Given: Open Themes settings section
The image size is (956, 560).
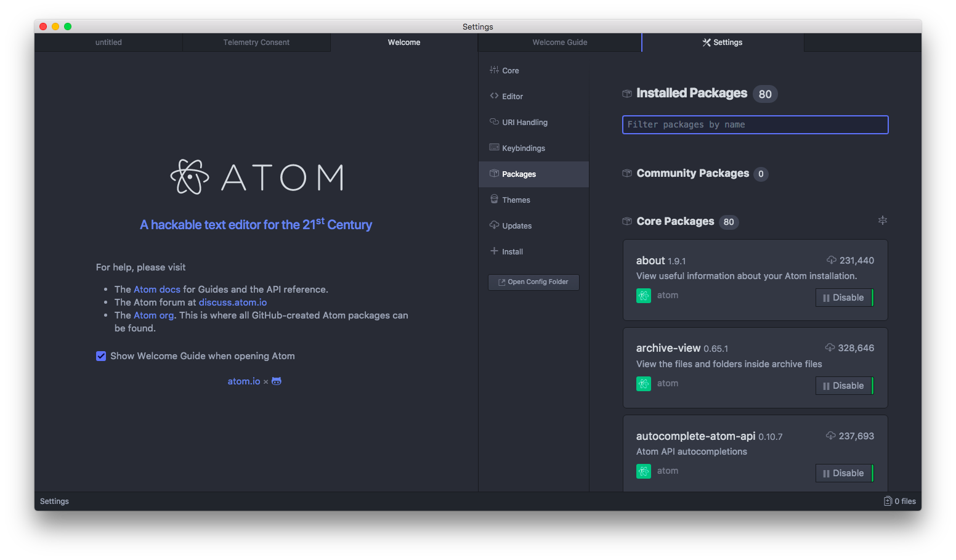Looking at the screenshot, I should pyautogui.click(x=533, y=200).
